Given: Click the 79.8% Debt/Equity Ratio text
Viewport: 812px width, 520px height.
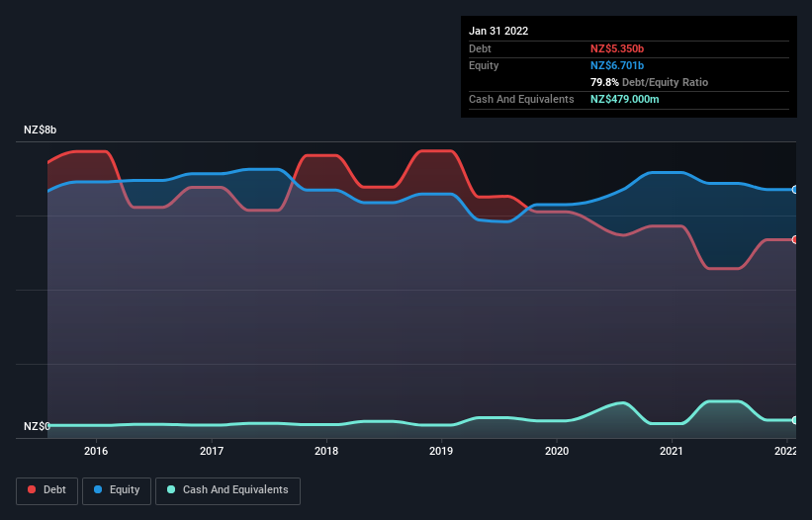Looking at the screenshot, I should [x=649, y=82].
